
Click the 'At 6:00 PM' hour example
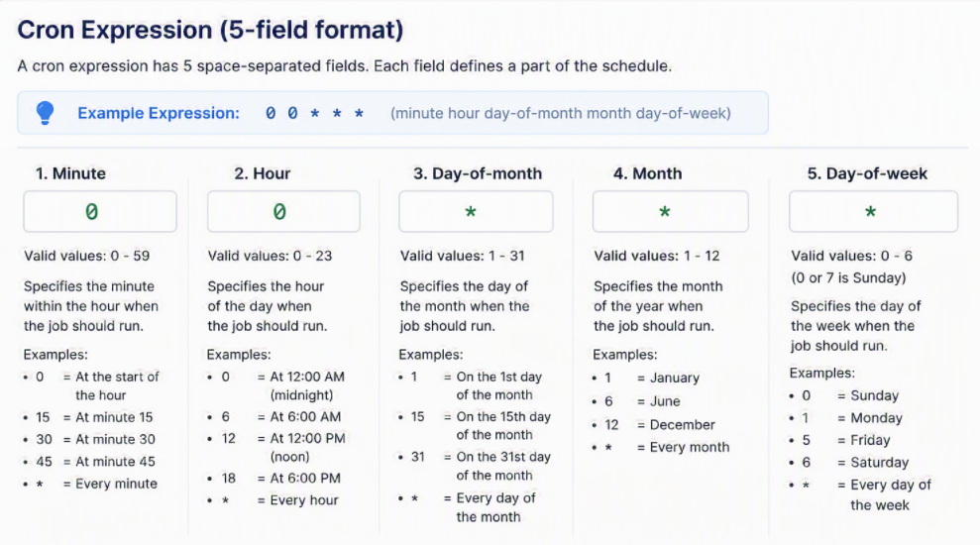pos(305,479)
